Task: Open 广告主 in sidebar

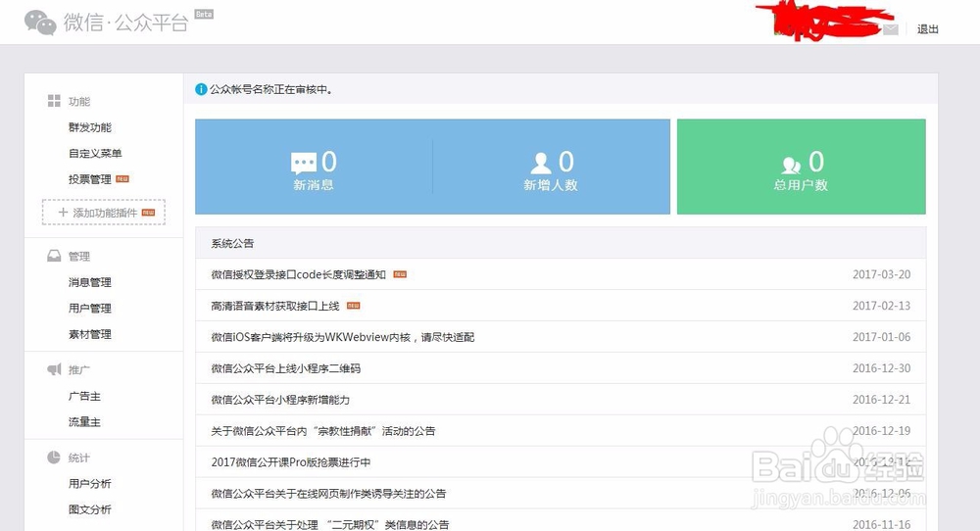Action: coord(84,396)
